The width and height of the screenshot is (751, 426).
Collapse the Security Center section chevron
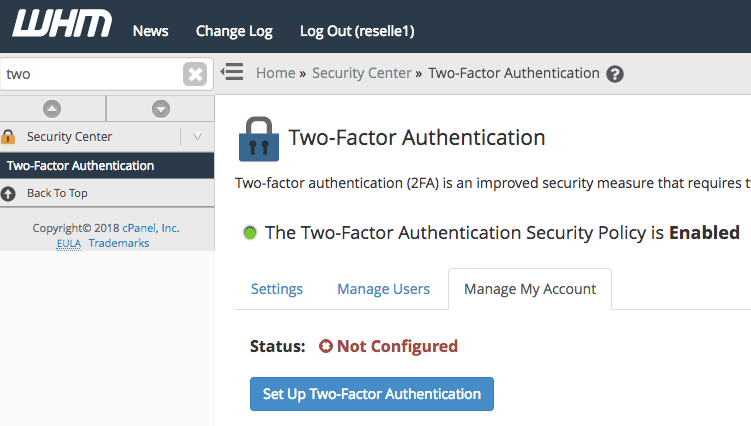pyautogui.click(x=197, y=137)
